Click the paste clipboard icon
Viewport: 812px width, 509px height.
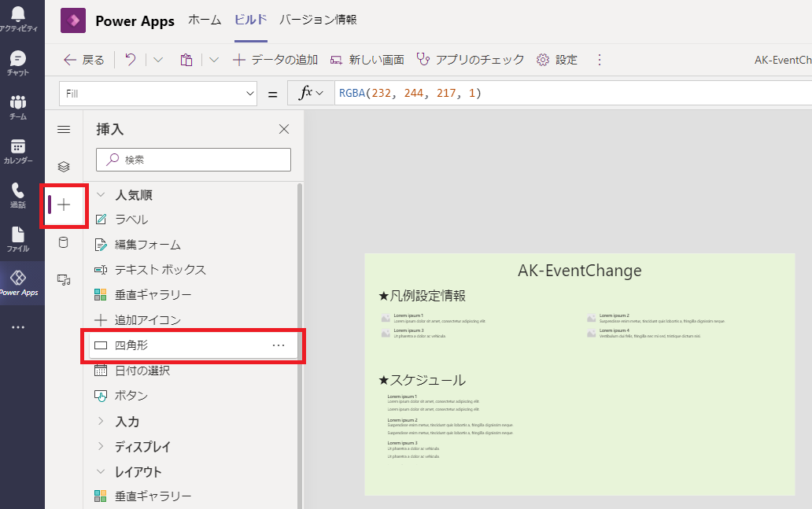point(186,59)
